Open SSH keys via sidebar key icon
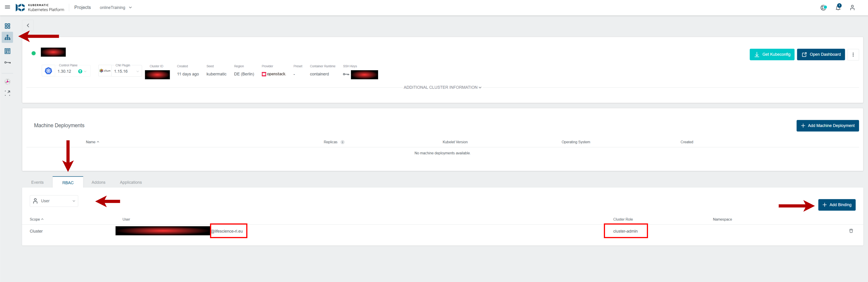Image resolution: width=868 pixels, height=282 pixels. coord(7,63)
